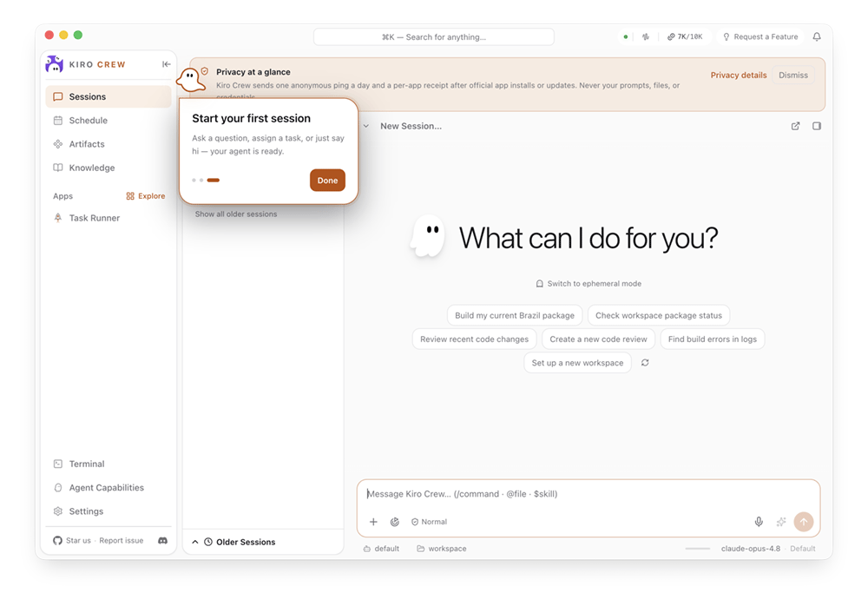Image resolution: width=868 pixels, height=606 pixels.
Task: Open the workspace folder selector
Action: pos(442,549)
